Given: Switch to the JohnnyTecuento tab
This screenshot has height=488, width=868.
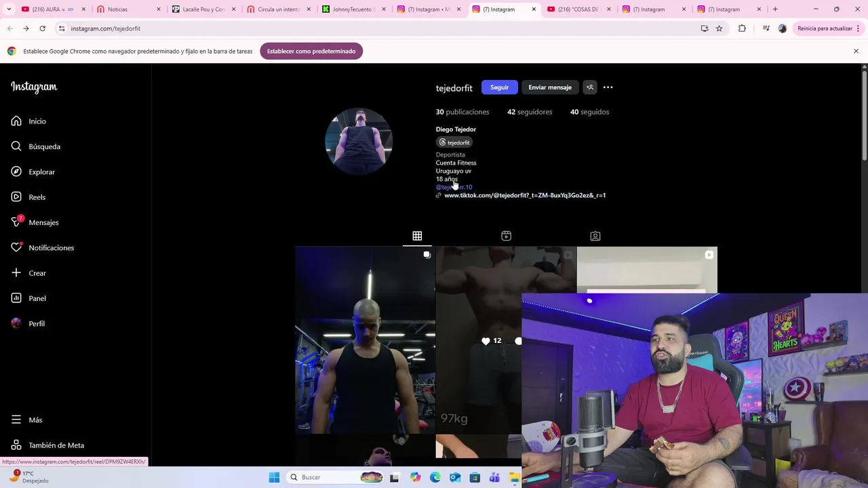Looking at the screenshot, I should pyautogui.click(x=353, y=9).
